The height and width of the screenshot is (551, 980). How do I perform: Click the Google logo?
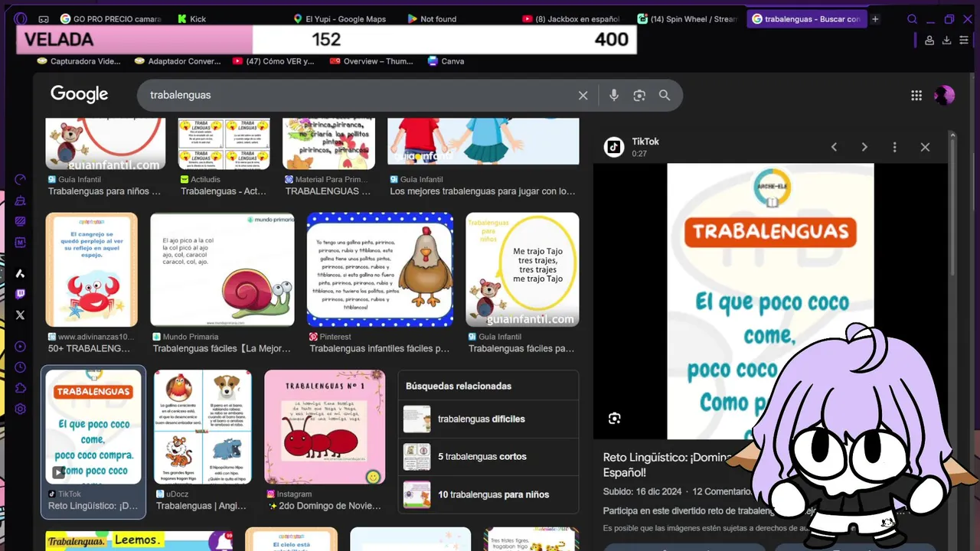pos(80,94)
